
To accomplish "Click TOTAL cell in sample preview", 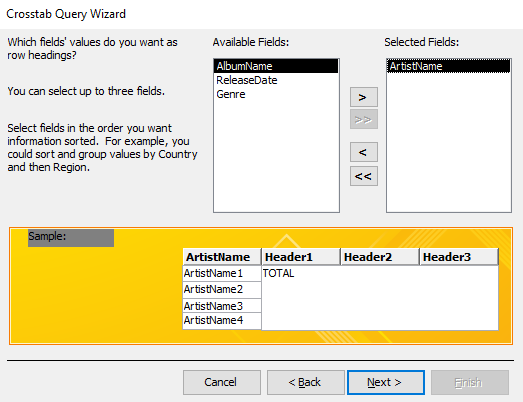I will coord(278,274).
